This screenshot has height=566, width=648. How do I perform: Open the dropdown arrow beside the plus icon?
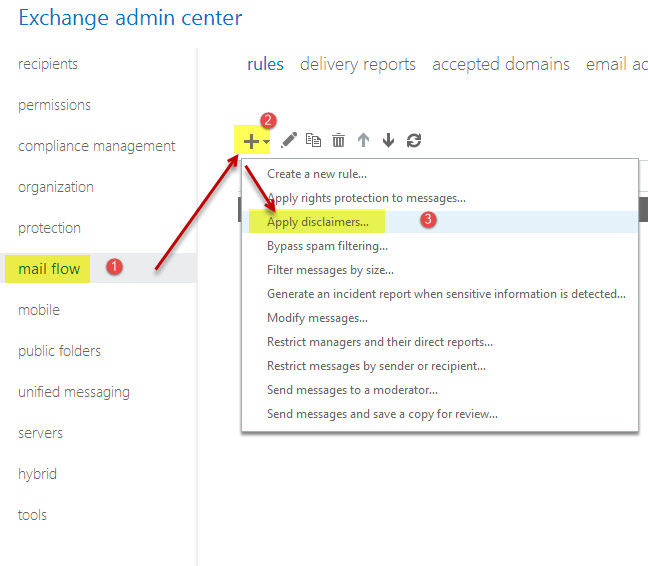(x=266, y=142)
